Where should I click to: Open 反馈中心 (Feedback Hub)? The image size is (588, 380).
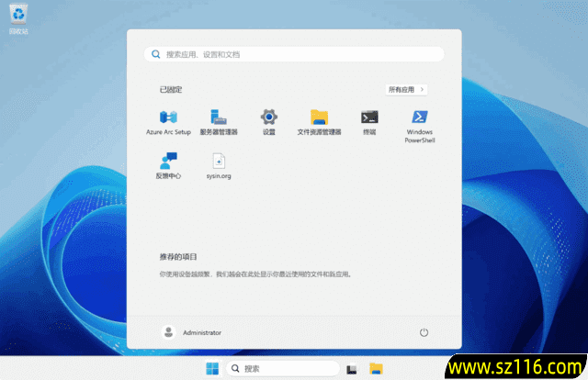pyautogui.click(x=168, y=162)
